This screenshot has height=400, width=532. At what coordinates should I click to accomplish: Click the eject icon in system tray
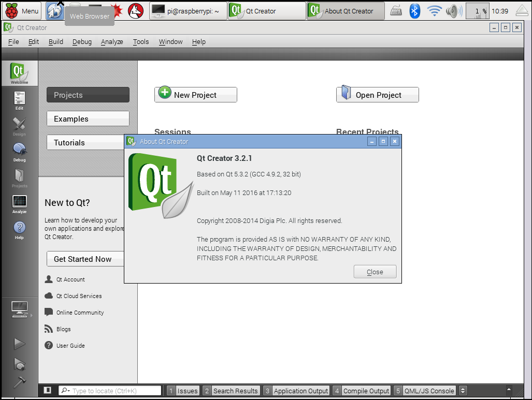click(522, 11)
